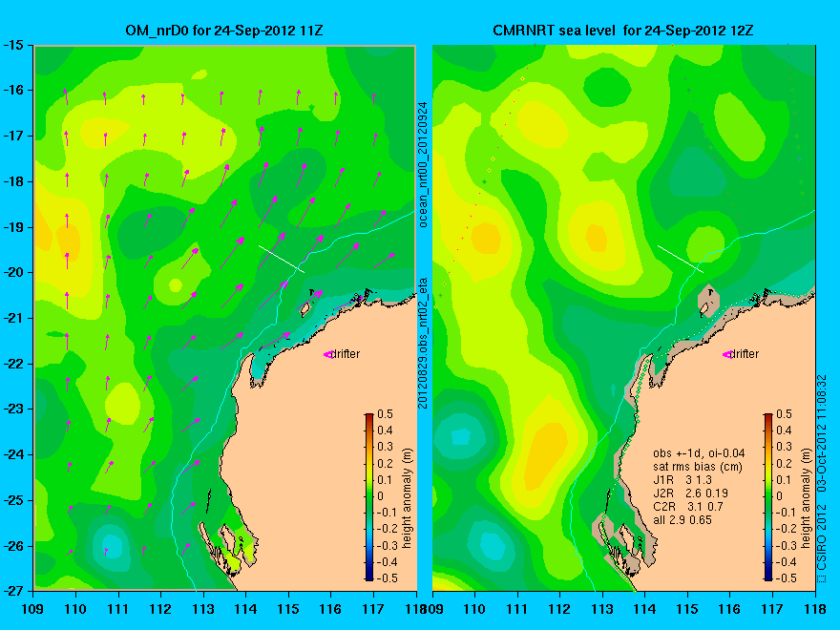The height and width of the screenshot is (630, 840).
Task: Click the 'CSIRO 2012 03-Oct-2012 11:08:32' timestamp
Action: point(822,478)
